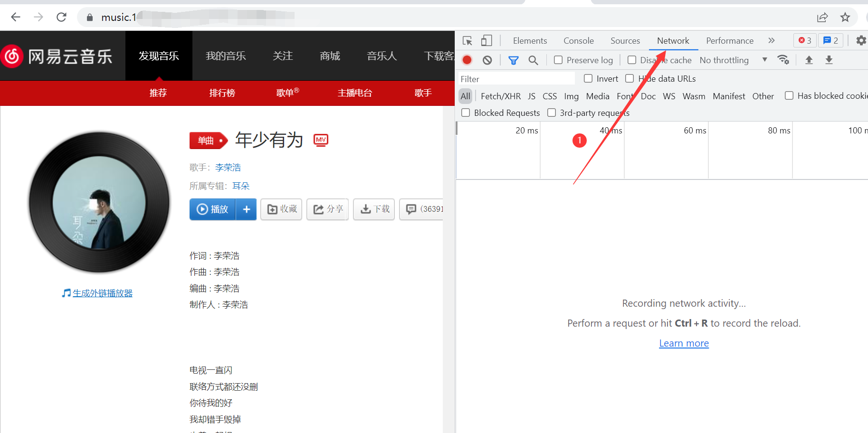This screenshot has height=433, width=868.
Task: Toggle the filter funnel icon
Action: tap(514, 60)
